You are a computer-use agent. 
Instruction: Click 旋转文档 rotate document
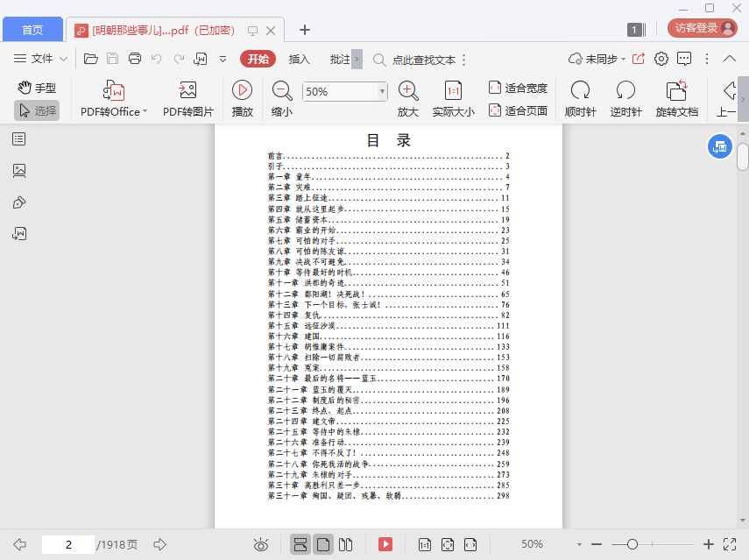[677, 99]
